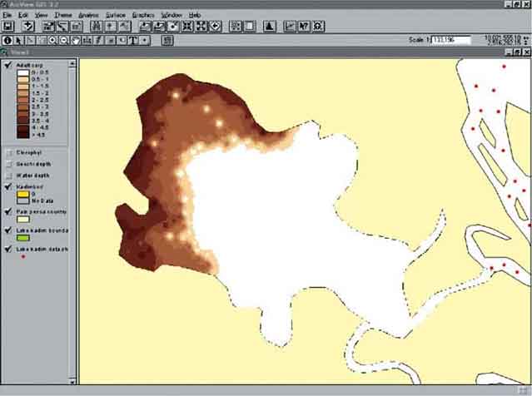
Task: Click the Help question mark icon
Action: (304, 27)
